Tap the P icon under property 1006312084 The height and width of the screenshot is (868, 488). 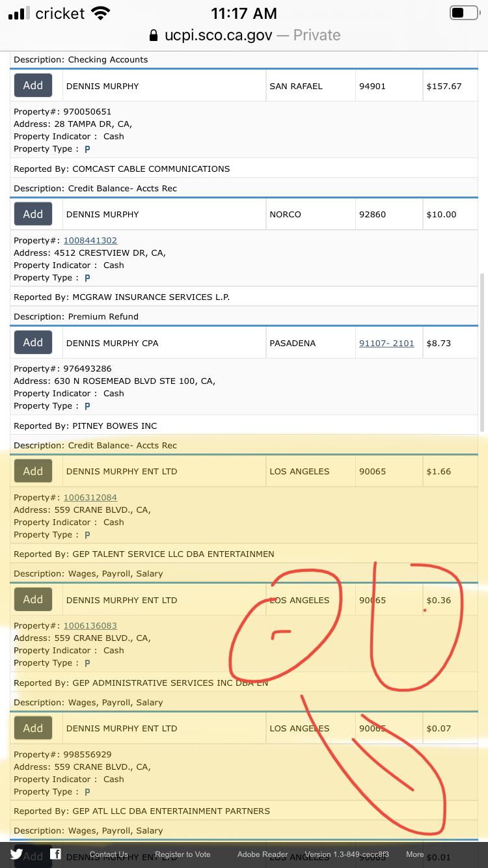pyautogui.click(x=87, y=535)
